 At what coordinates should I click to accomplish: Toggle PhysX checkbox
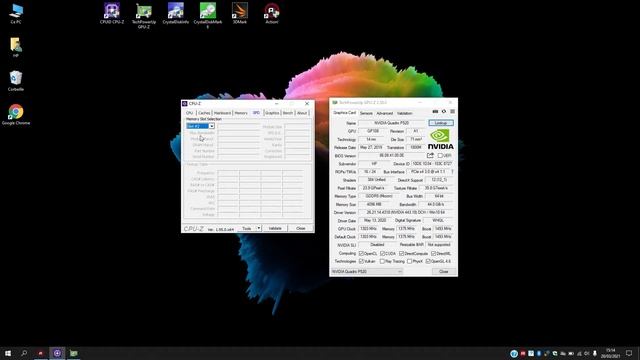click(409, 261)
